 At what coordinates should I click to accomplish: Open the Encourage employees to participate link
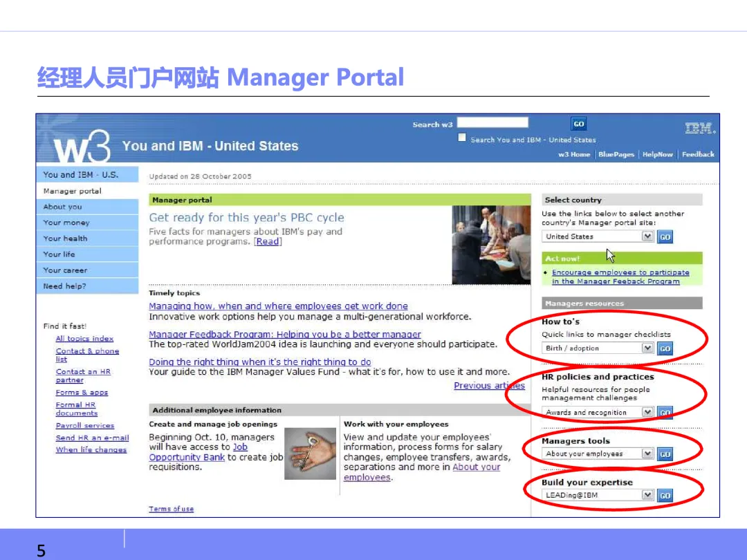coord(620,277)
